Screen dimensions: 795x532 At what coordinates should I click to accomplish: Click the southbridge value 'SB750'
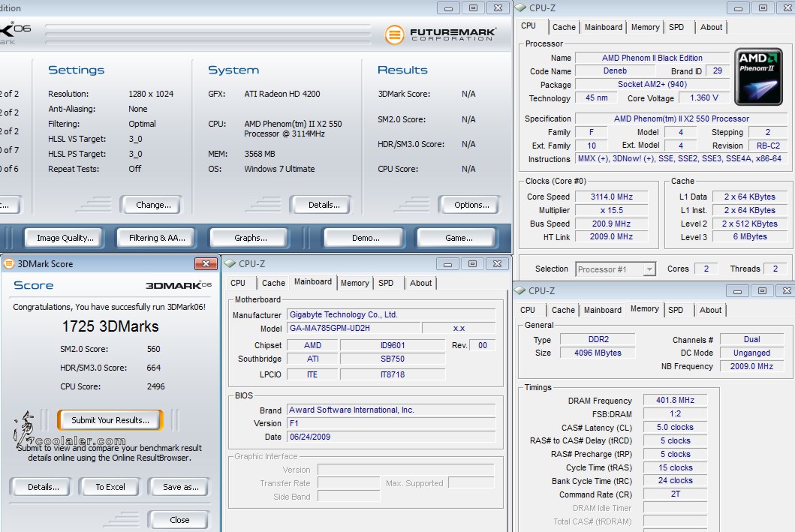point(393,359)
